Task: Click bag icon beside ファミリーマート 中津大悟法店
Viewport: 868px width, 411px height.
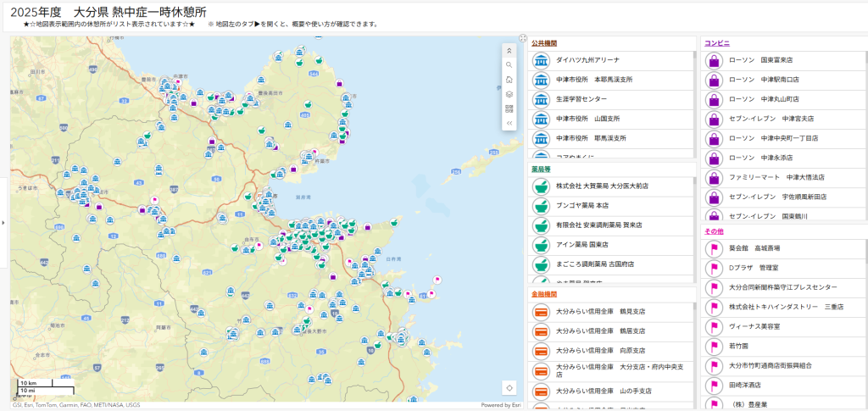Action: coord(714,178)
